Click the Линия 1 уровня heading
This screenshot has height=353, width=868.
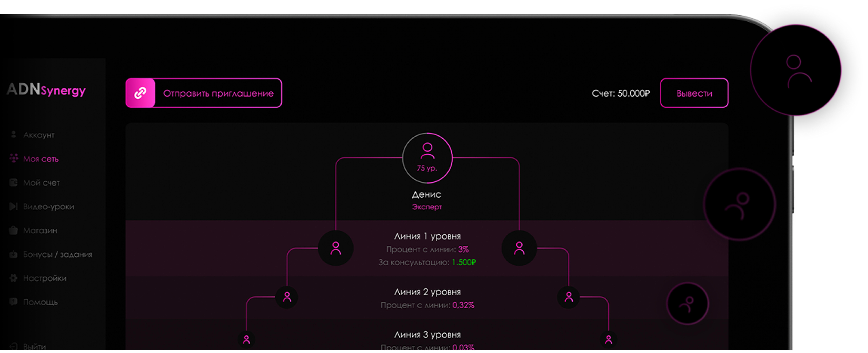pyautogui.click(x=427, y=236)
